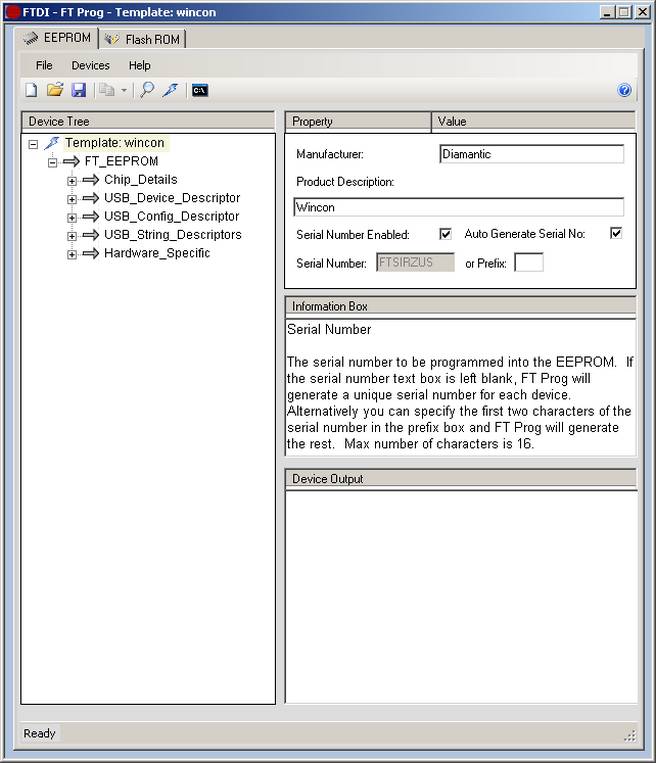The height and width of the screenshot is (763, 656).
Task: Click the New template toolbar icon
Action: (x=31, y=90)
